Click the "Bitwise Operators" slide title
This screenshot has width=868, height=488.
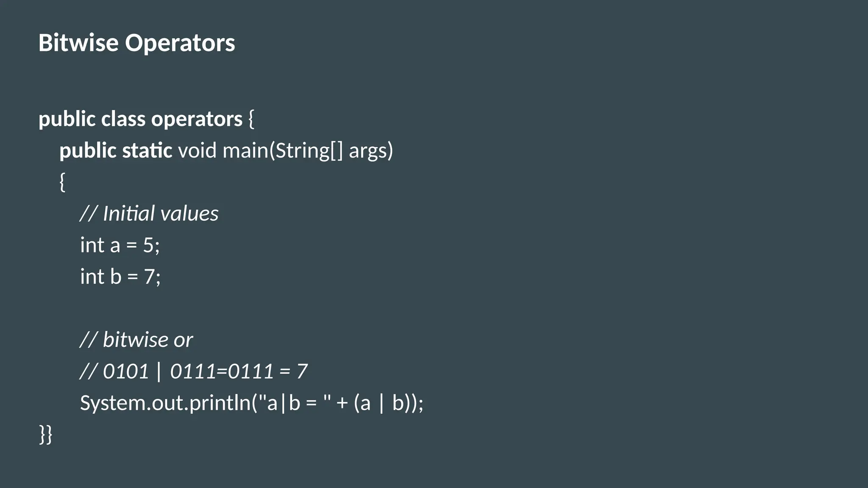tap(136, 43)
